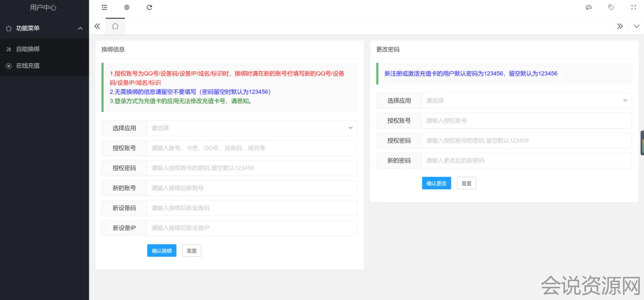
Task: Open 选择应用 dropdown in 更改密码 panel
Action: coord(526,101)
